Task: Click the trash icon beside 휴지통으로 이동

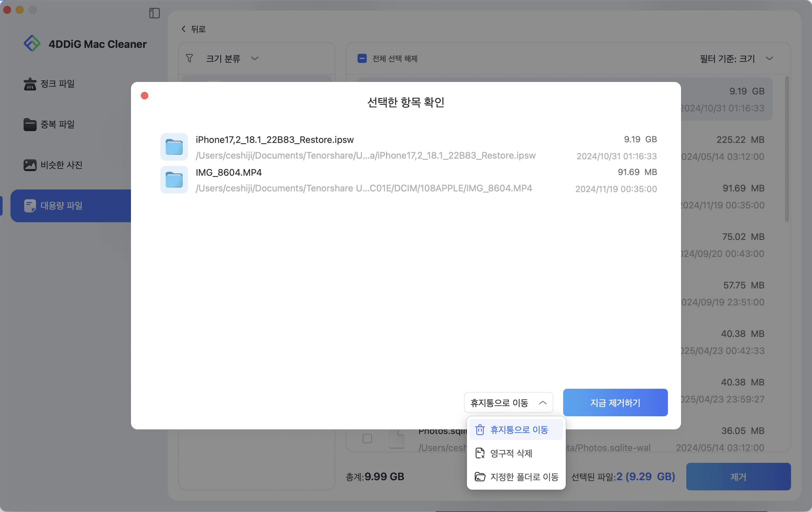Action: point(480,429)
